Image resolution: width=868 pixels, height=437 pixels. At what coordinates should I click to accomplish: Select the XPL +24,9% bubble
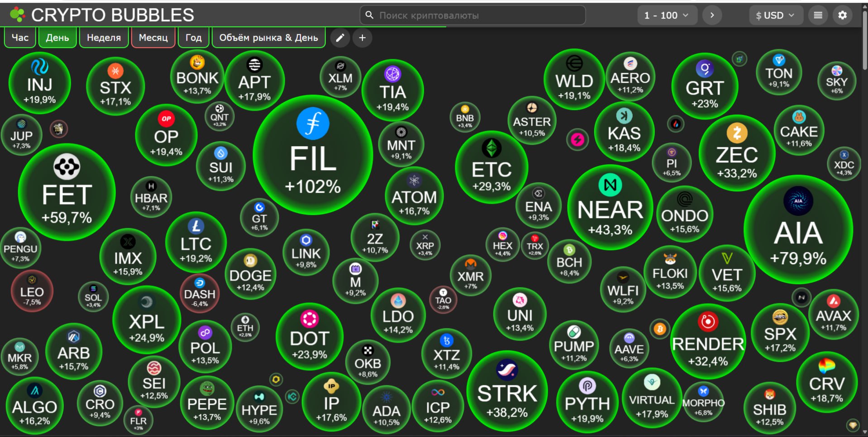[147, 320]
